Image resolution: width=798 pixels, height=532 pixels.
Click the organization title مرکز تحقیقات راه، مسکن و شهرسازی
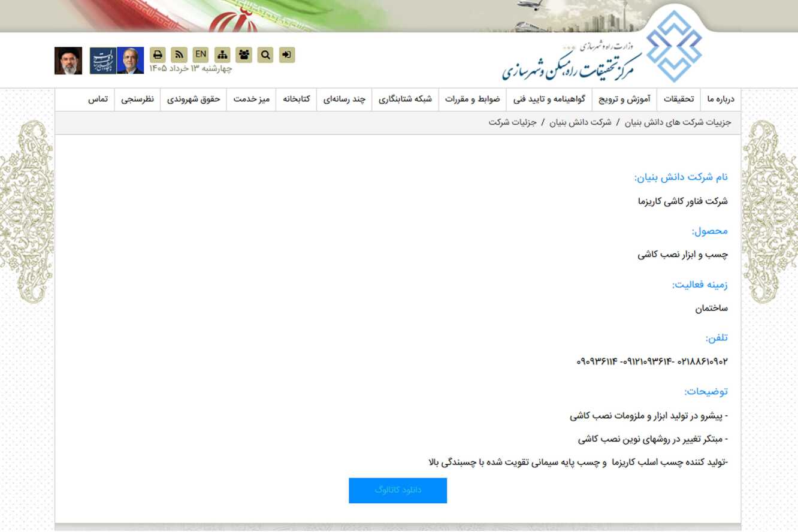coord(572,66)
